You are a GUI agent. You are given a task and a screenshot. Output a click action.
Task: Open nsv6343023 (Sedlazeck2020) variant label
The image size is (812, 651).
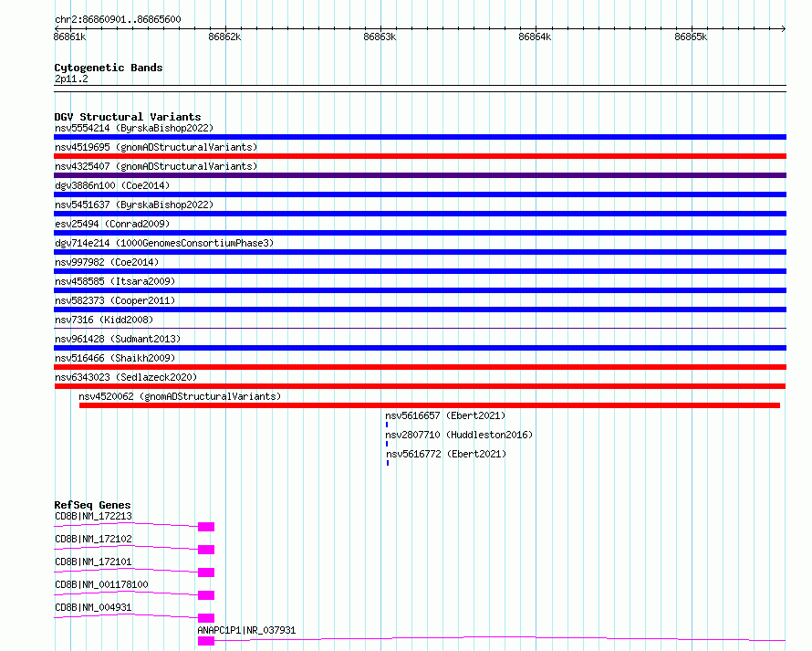coord(126,377)
